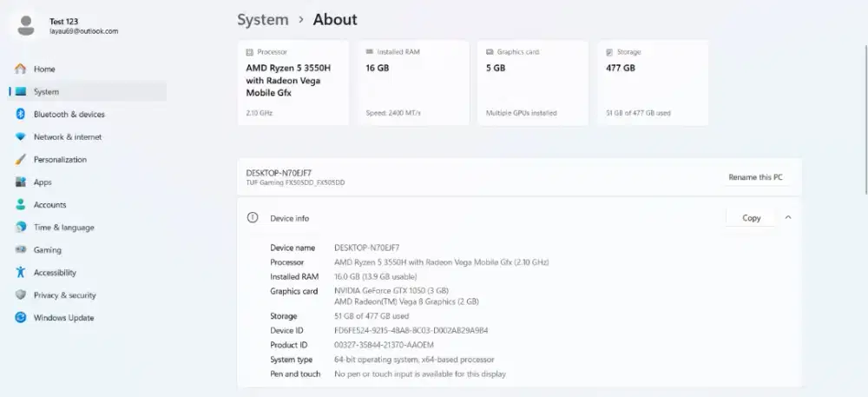Open the 16 GB Installed RAM card
868x397 pixels.
(413, 83)
